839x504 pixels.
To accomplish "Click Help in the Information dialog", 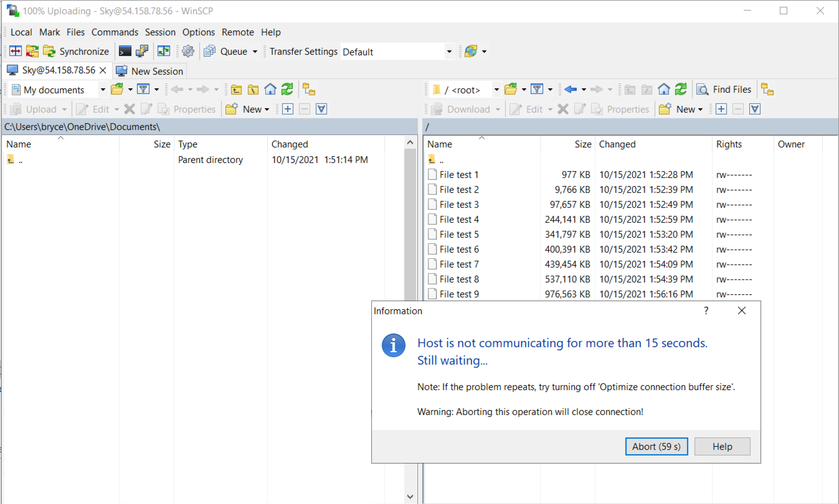I will click(723, 446).
